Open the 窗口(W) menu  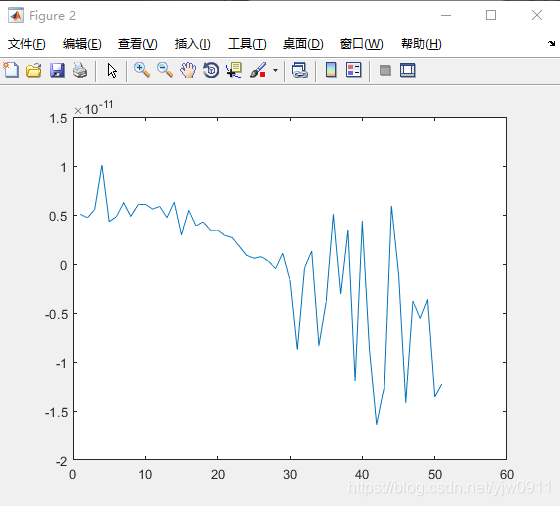pyautogui.click(x=361, y=44)
